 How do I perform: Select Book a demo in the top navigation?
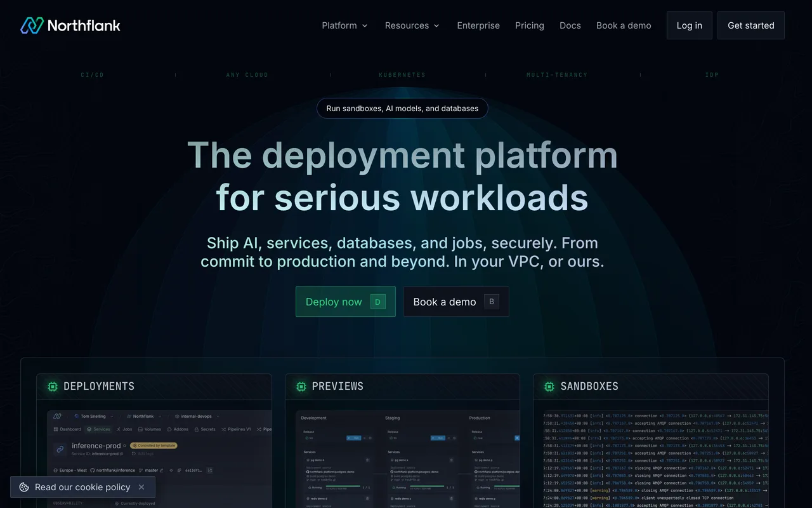coord(624,25)
